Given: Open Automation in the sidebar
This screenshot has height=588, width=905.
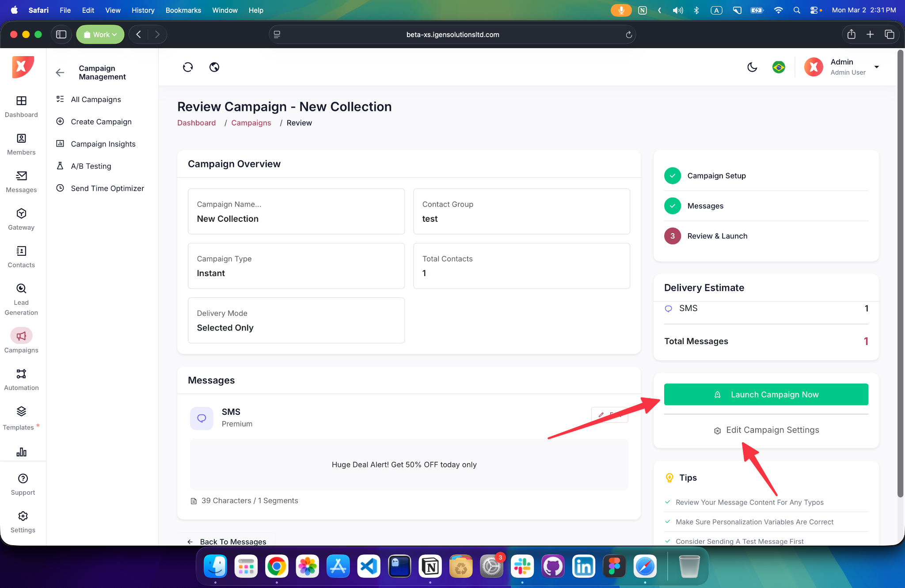Looking at the screenshot, I should click(21, 379).
